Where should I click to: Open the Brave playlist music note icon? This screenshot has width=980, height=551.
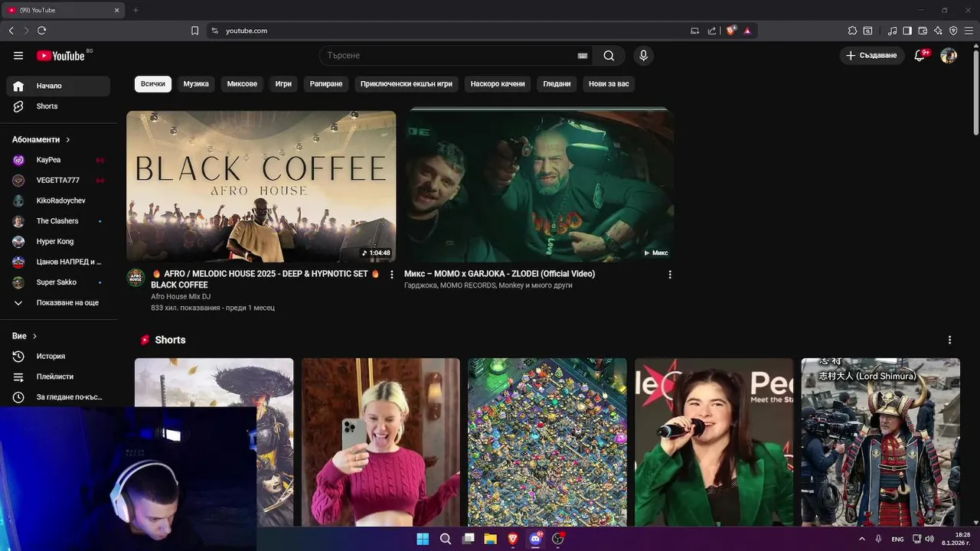pyautogui.click(x=892, y=31)
